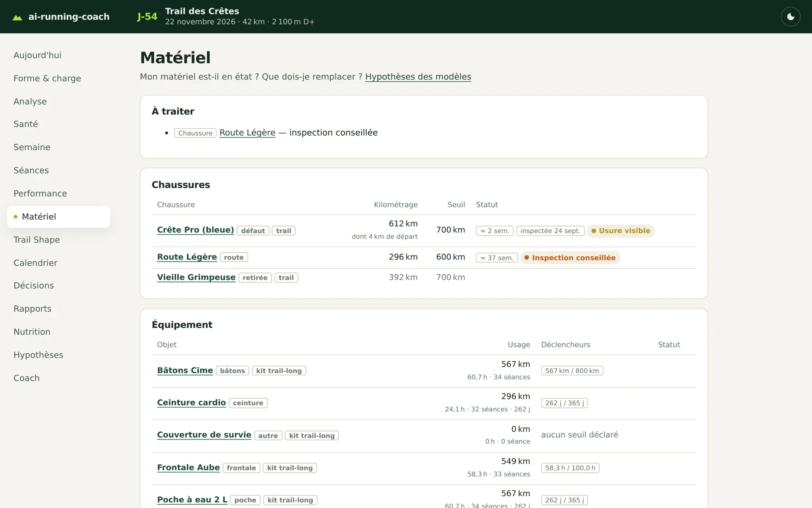Click the '58,3 h / 100,0 h' trigger
The image size is (812, 508).
coord(570,468)
